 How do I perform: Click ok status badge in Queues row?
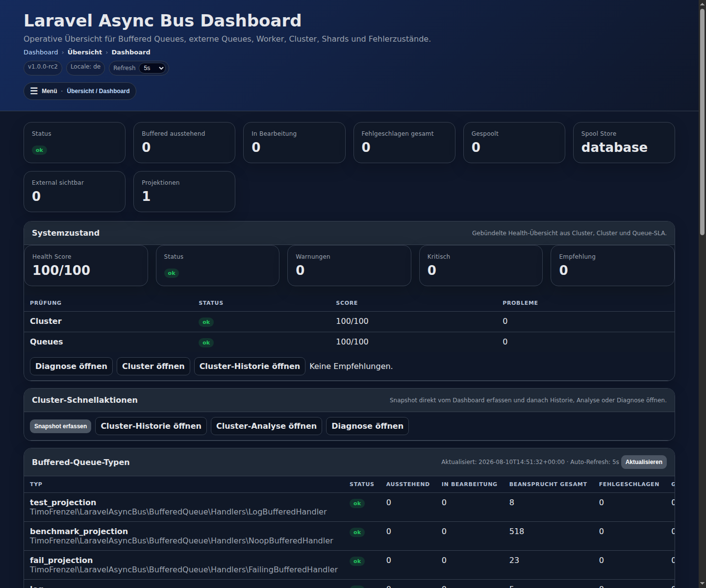tap(206, 343)
